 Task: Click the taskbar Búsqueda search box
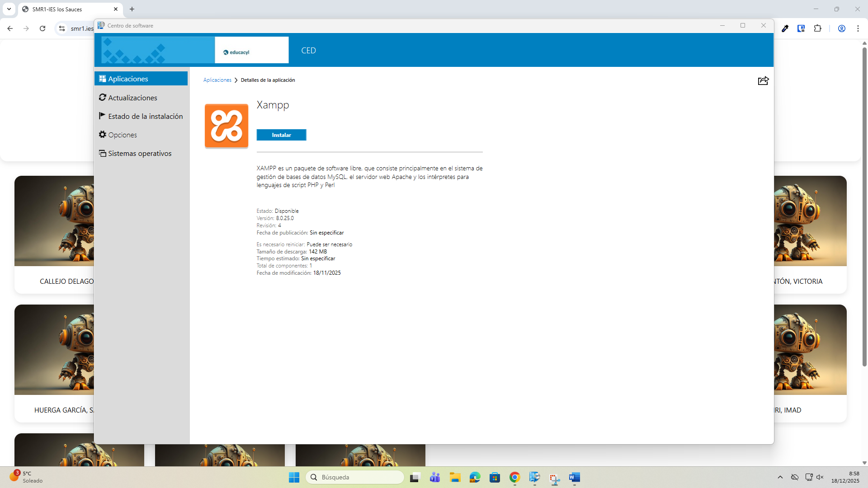click(x=354, y=477)
